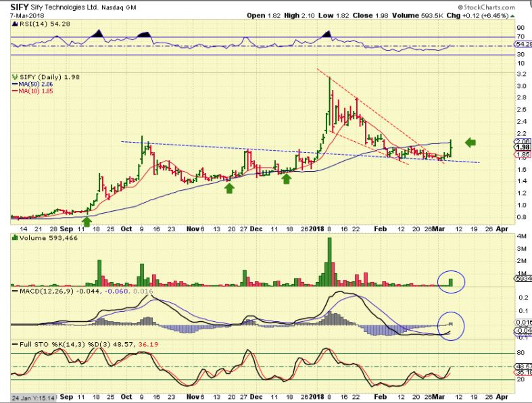The width and height of the screenshot is (532, 403).
Task: Click the MA(10) 1.85 legend entry
Action: click(36, 91)
